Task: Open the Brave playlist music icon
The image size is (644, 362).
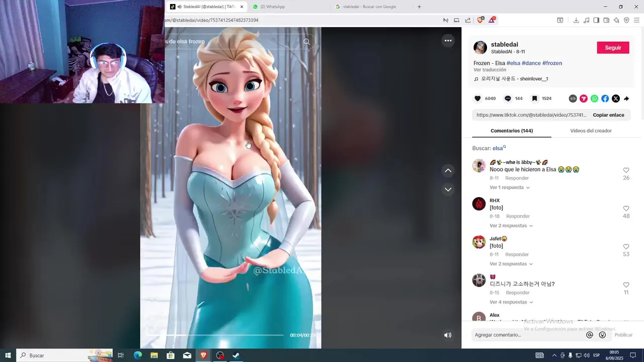Action: (586, 20)
